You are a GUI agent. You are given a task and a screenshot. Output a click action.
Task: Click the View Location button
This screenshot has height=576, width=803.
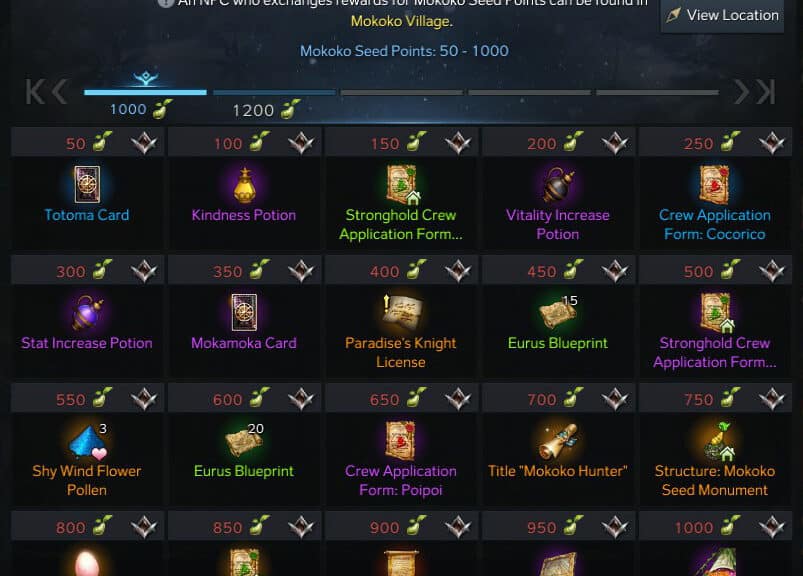722,15
